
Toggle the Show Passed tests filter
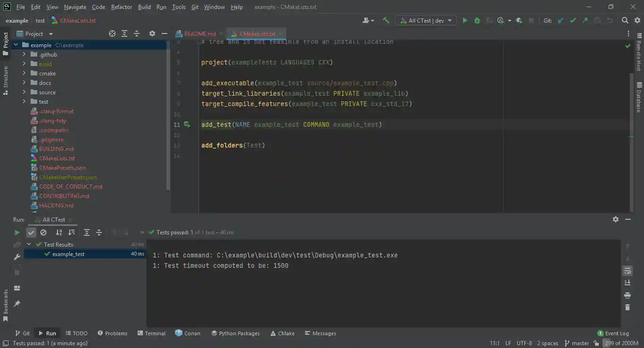[31, 232]
